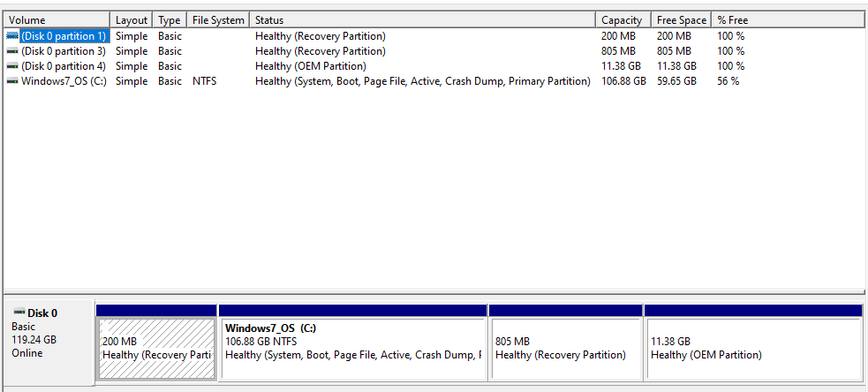Sort by the File System column header
Image resolution: width=868 pixels, height=392 pixels.
[x=218, y=20]
